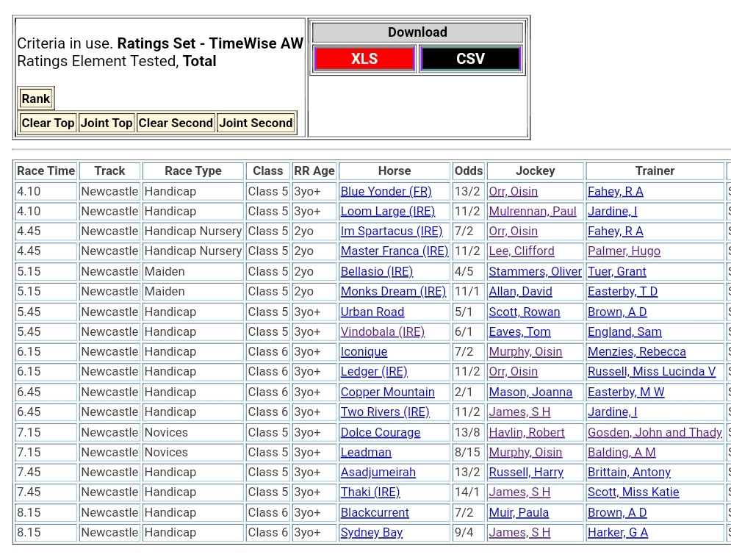This screenshot has width=731, height=560.
Task: View jockey Mulrennan, Paul profile
Action: (x=533, y=211)
